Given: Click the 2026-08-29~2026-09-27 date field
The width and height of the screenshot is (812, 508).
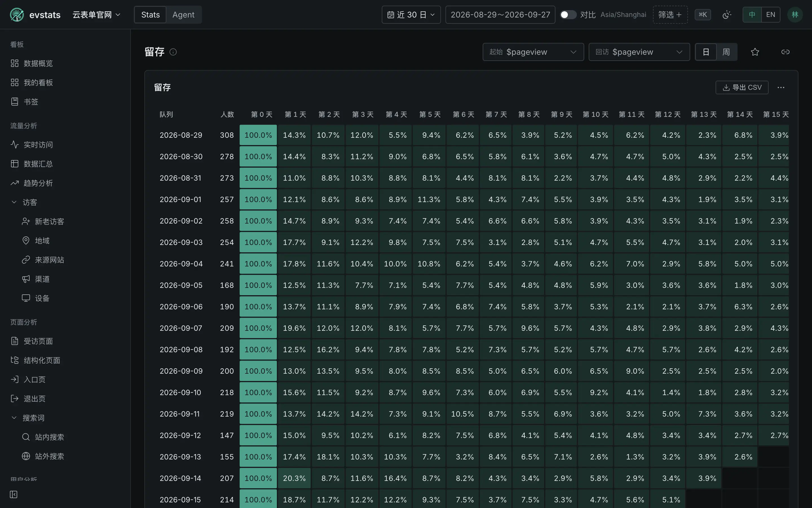Looking at the screenshot, I should coord(500,15).
